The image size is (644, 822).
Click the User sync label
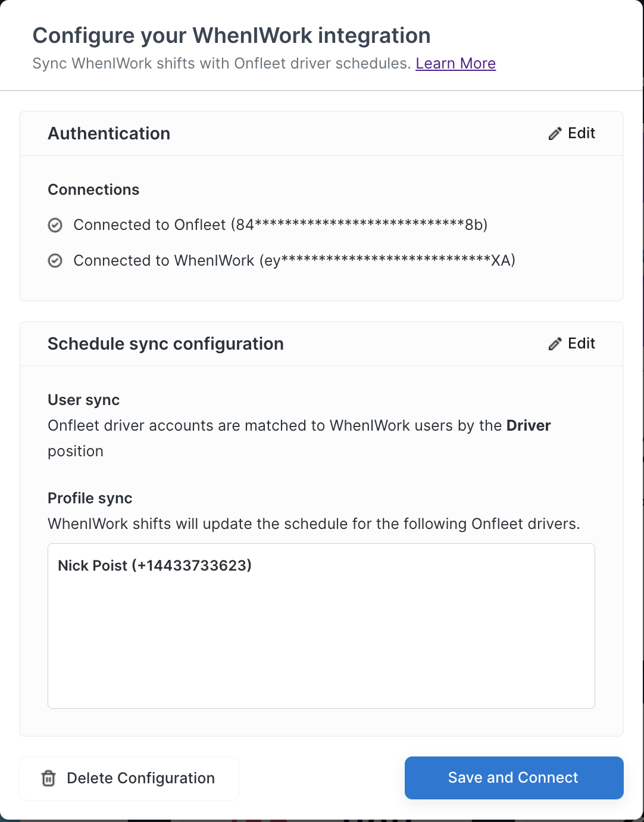click(83, 400)
